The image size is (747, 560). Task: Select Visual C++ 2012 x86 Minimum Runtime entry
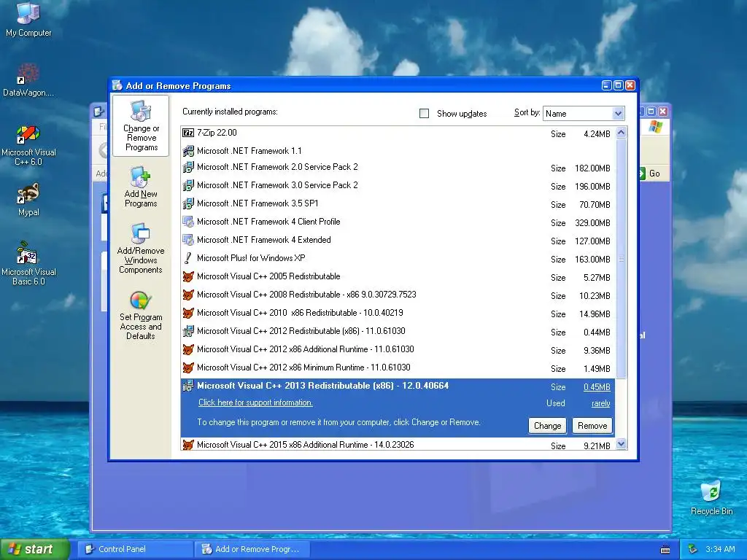[398, 368]
